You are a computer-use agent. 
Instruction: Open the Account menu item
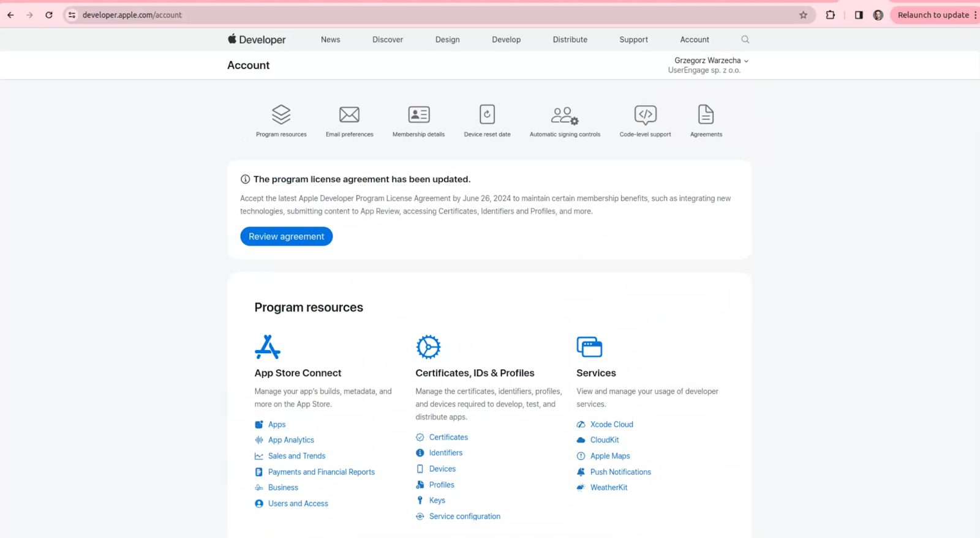coord(695,39)
